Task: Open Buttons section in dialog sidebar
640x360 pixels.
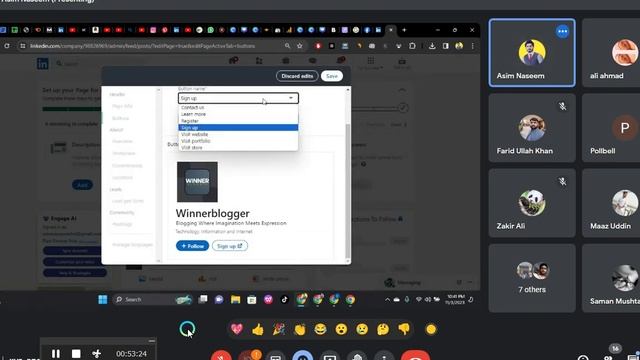Action: point(120,118)
